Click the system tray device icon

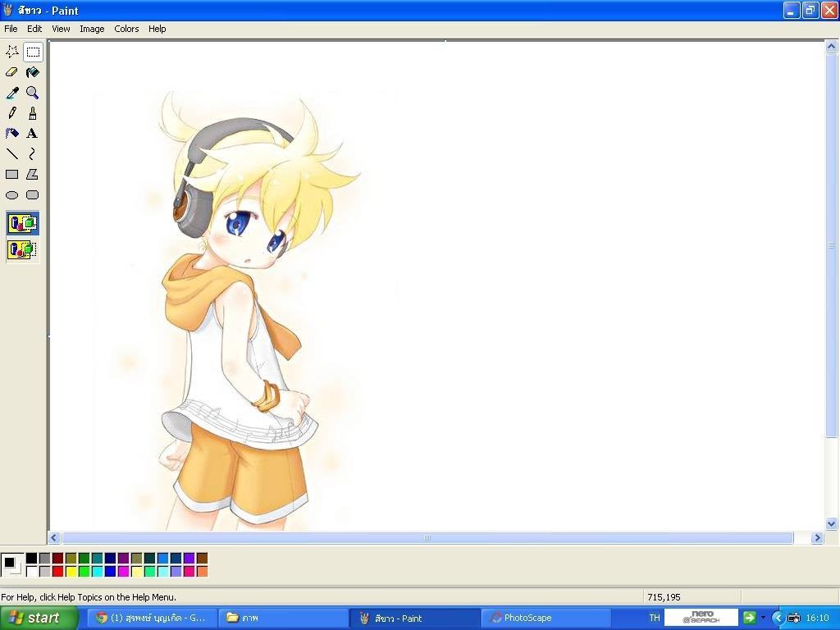click(794, 619)
